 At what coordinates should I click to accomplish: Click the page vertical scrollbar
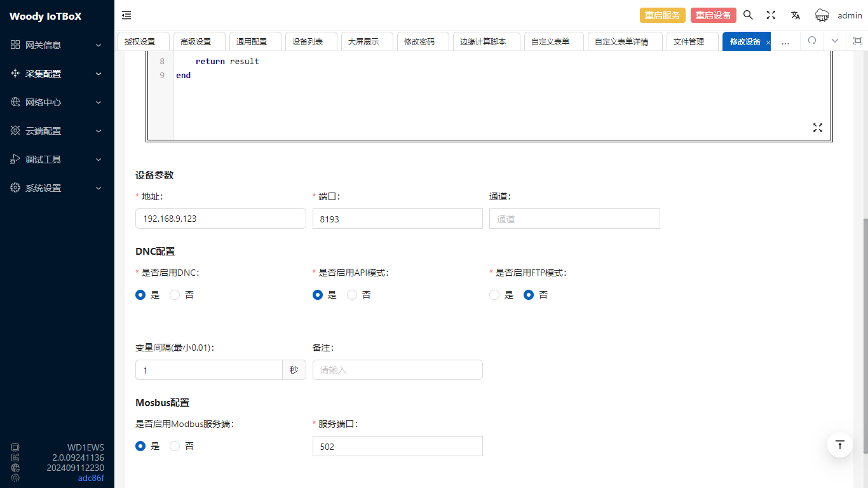[864, 335]
